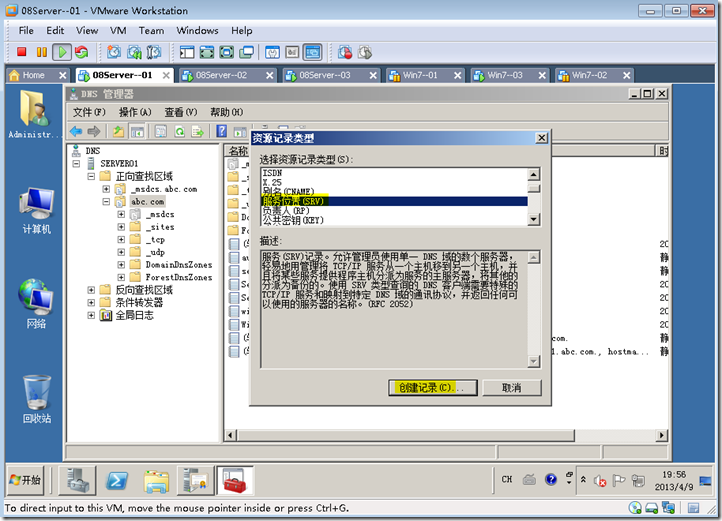Click the red VMware power off icon
Viewport: 722px width, 521px height.
point(21,52)
